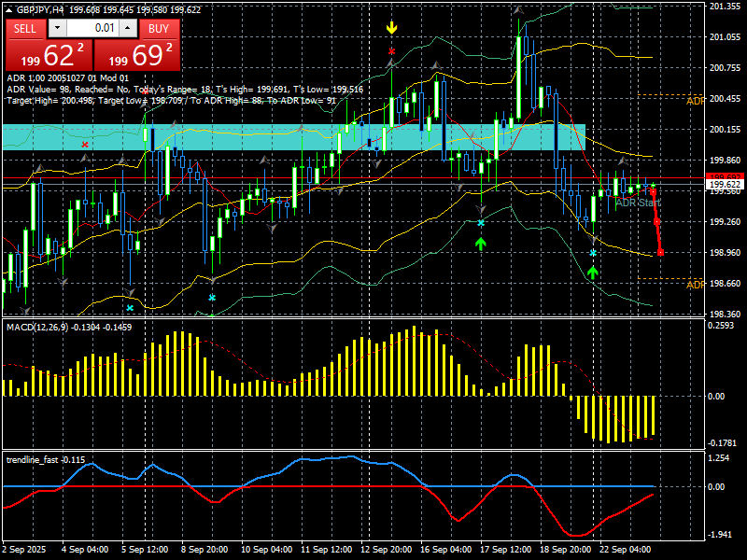The height and width of the screenshot is (560, 747).
Task: Click the 200.155 price axis label
Action: coord(726,129)
